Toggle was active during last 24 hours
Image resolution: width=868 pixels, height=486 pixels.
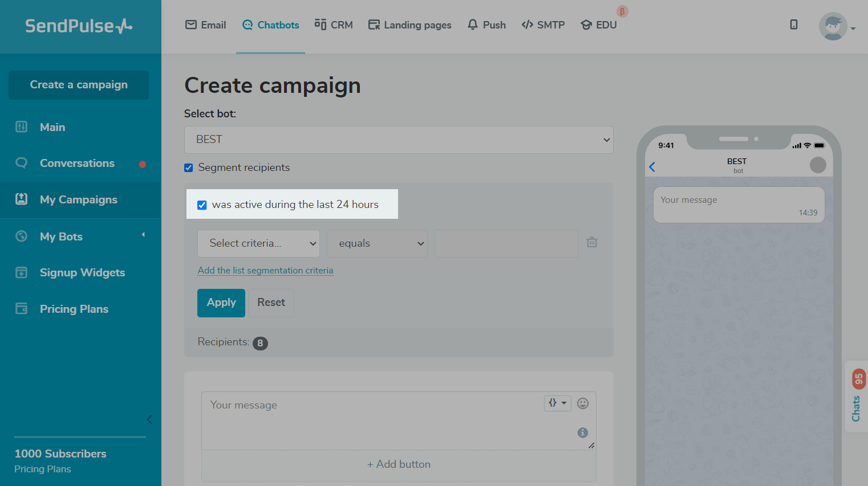point(202,205)
